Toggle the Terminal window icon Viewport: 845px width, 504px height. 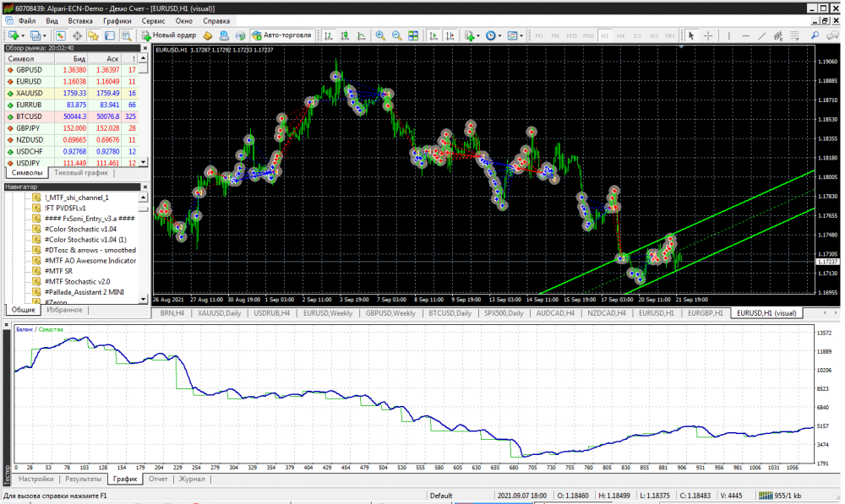click(110, 35)
